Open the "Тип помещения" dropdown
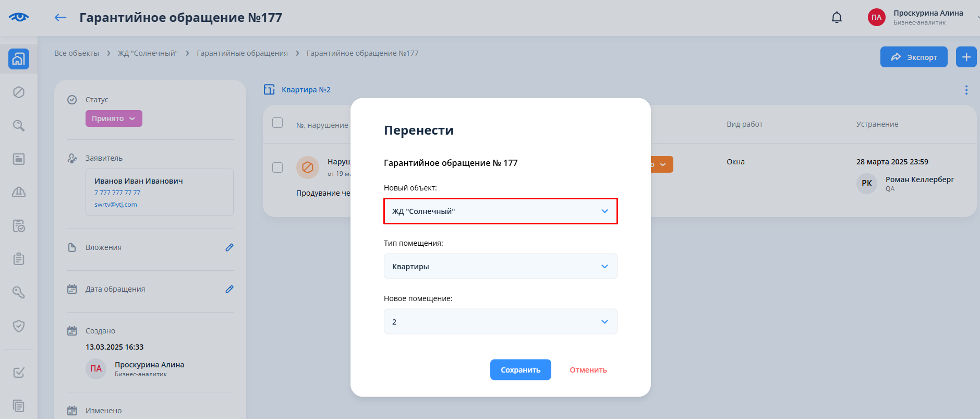980x419 pixels. pos(500,267)
